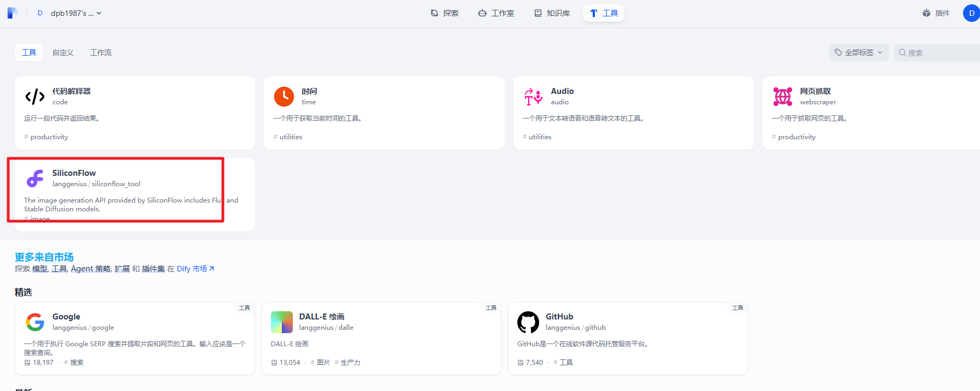Click the 插件 plugins button
The height and width of the screenshot is (391, 980).
click(936, 13)
